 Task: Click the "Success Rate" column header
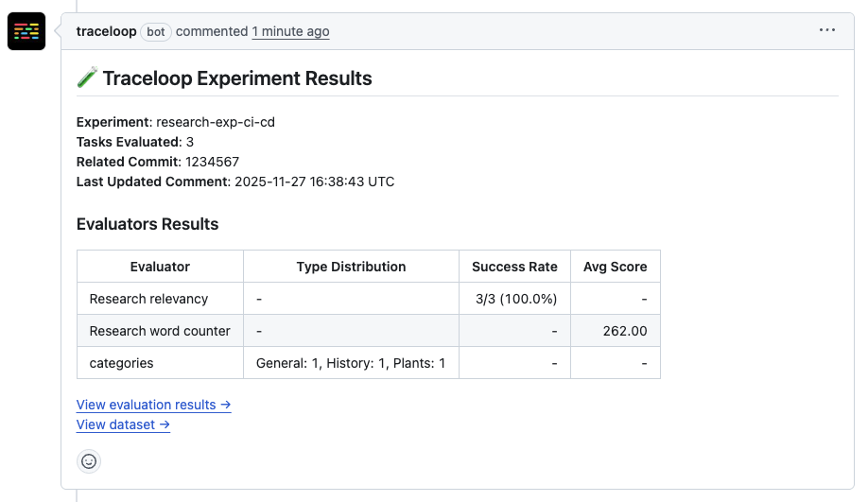(514, 267)
